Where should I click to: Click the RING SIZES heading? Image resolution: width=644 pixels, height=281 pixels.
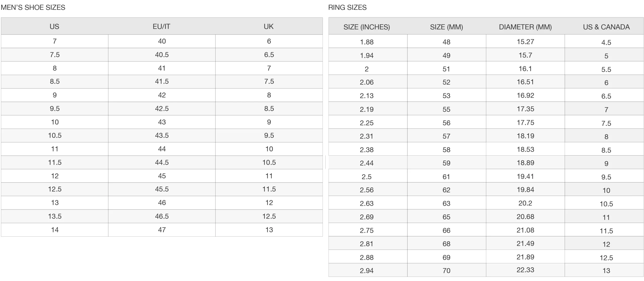click(347, 8)
